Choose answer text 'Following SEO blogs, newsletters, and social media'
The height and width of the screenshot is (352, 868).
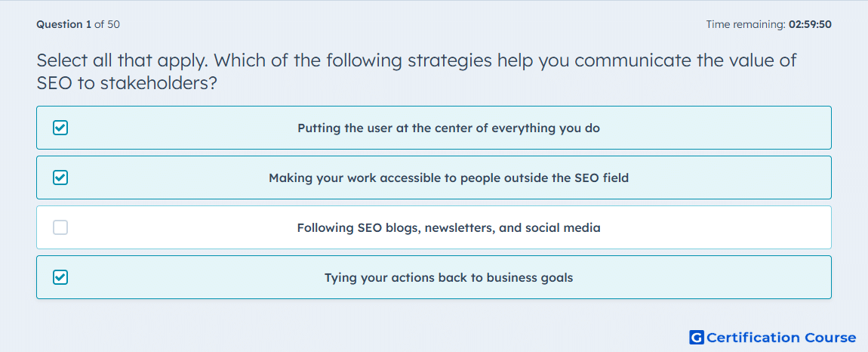coord(449,227)
